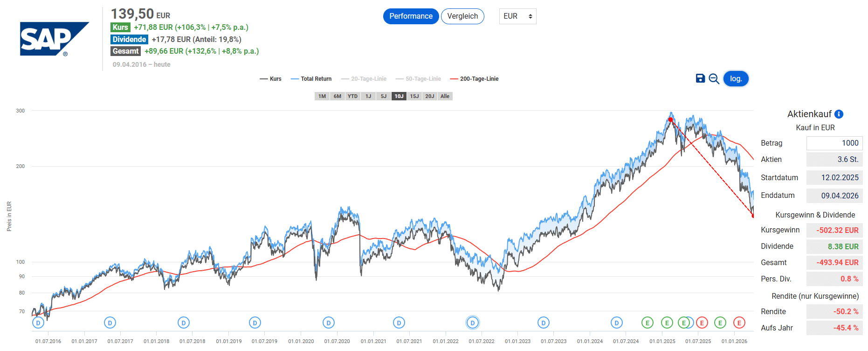Click the last red earnings marker near 01.01.2026
Screen dimensions: 868x351
(739, 323)
